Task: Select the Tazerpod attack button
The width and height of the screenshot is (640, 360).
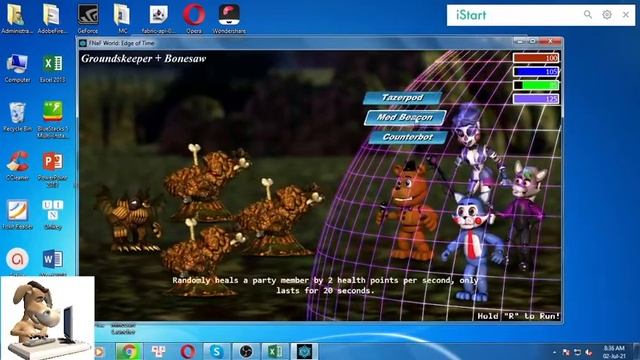Action: pos(402,98)
